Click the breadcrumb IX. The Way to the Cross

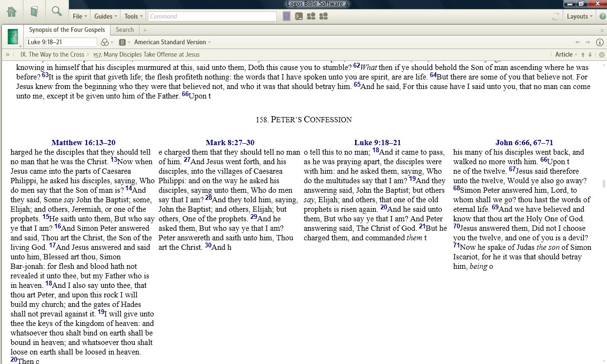[x=52, y=54]
